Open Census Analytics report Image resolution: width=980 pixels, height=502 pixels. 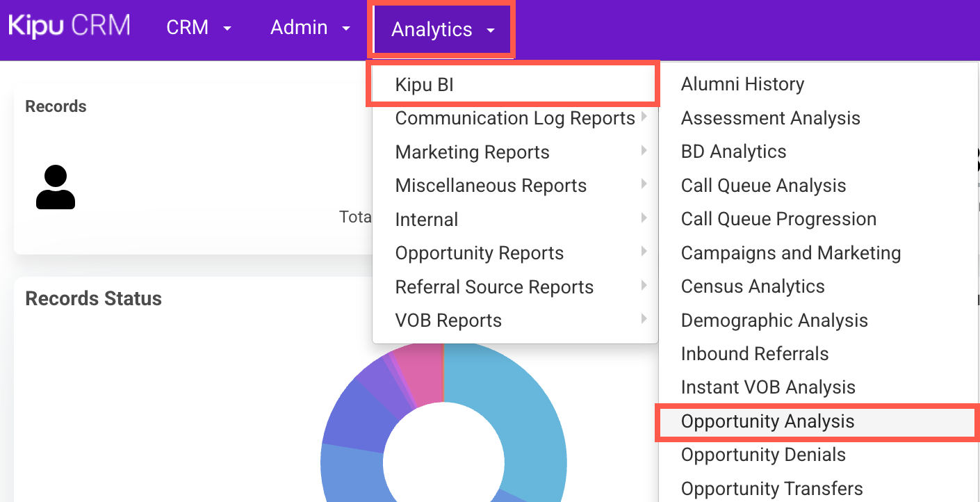click(x=753, y=286)
